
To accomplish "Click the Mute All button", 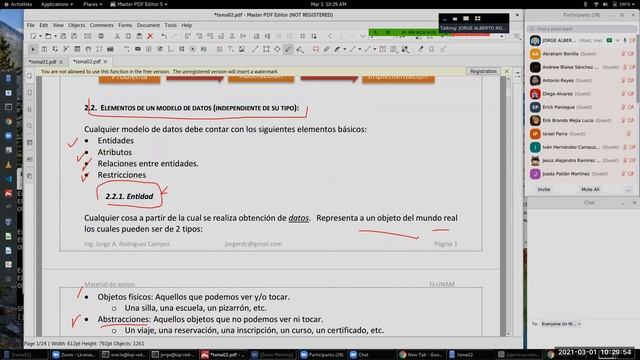I will tap(590, 189).
